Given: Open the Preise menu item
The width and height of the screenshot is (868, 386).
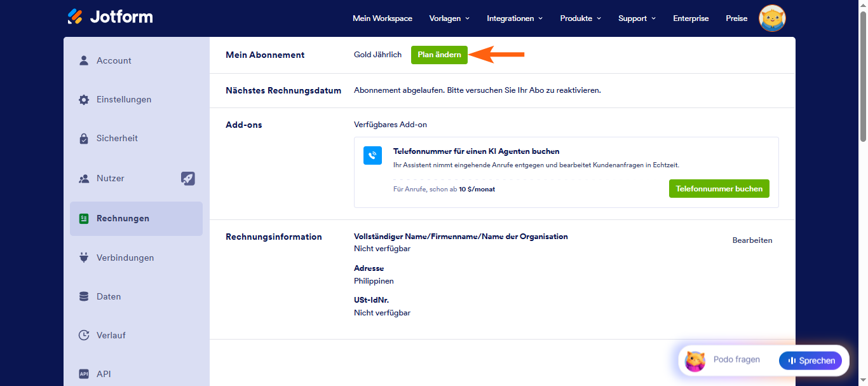Looking at the screenshot, I should point(736,18).
